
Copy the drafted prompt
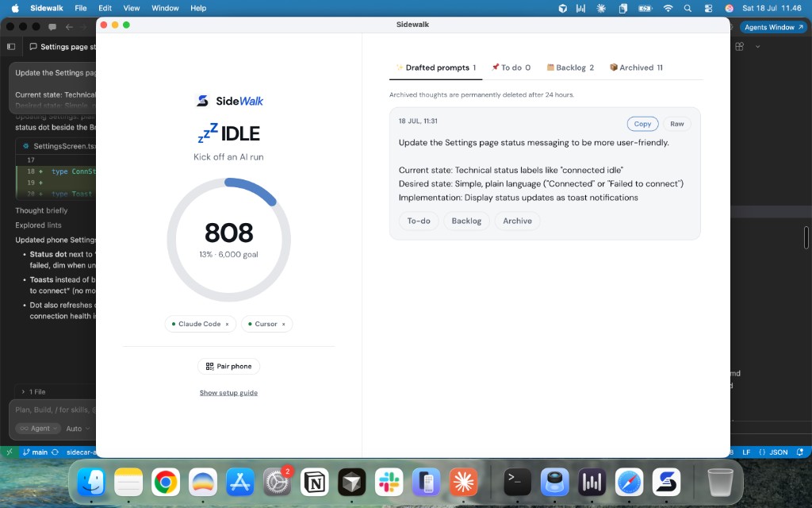coord(642,124)
